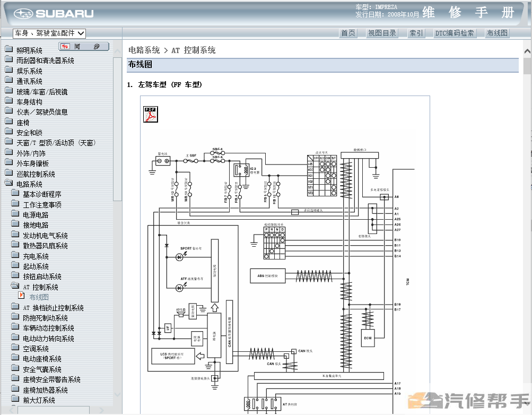This screenshot has height=415, width=532.
Task: Click the 布线图 page icon in tree
Action: point(21,295)
